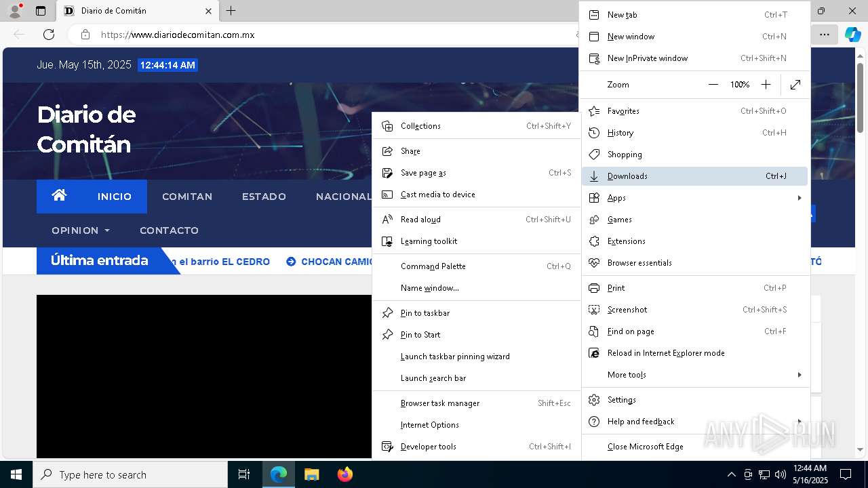Choose Close Microsoft Edge
The height and width of the screenshot is (488, 868).
pos(694,447)
